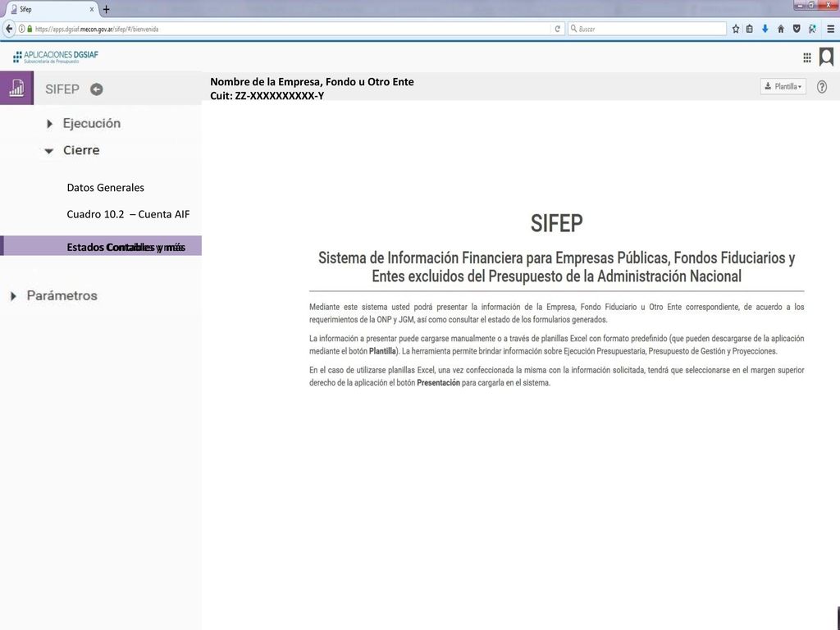840x630 pixels.
Task: Collapse sidebar with the SIFEP back arrow
Action: [97, 89]
